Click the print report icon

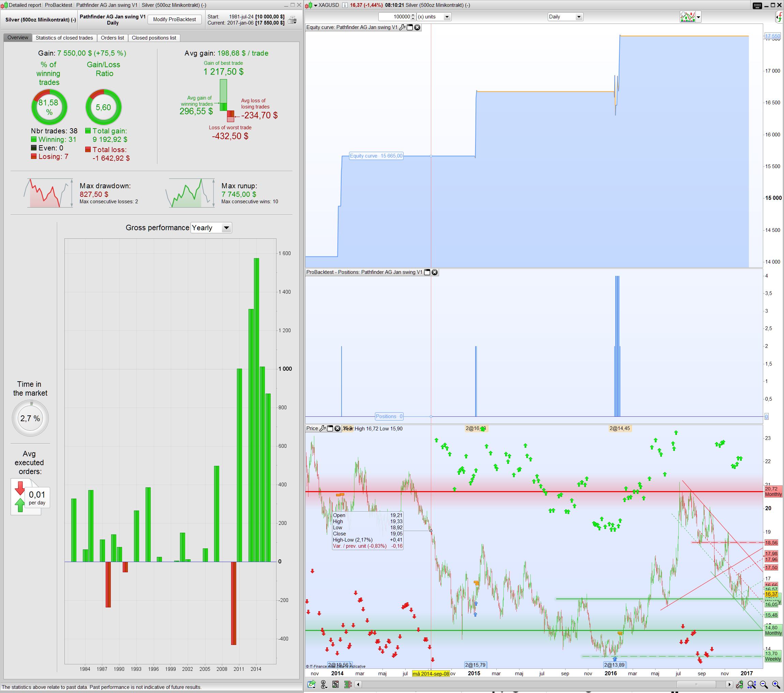click(x=292, y=20)
